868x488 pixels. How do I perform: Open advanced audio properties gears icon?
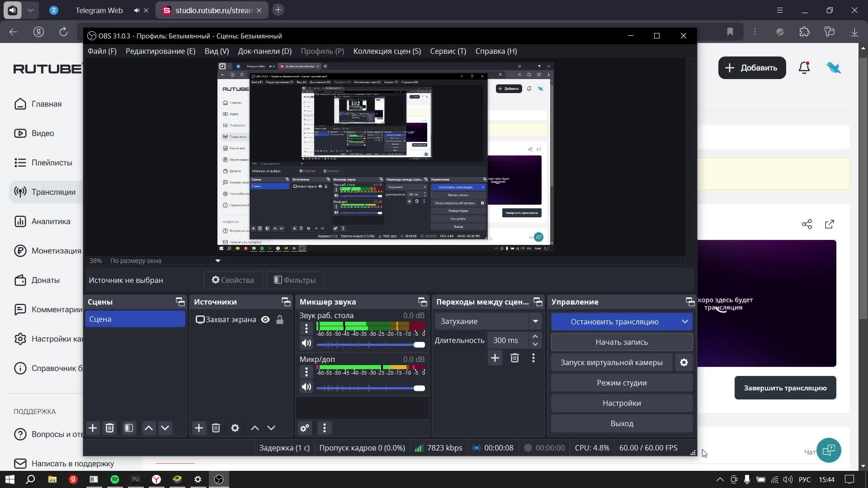click(305, 428)
